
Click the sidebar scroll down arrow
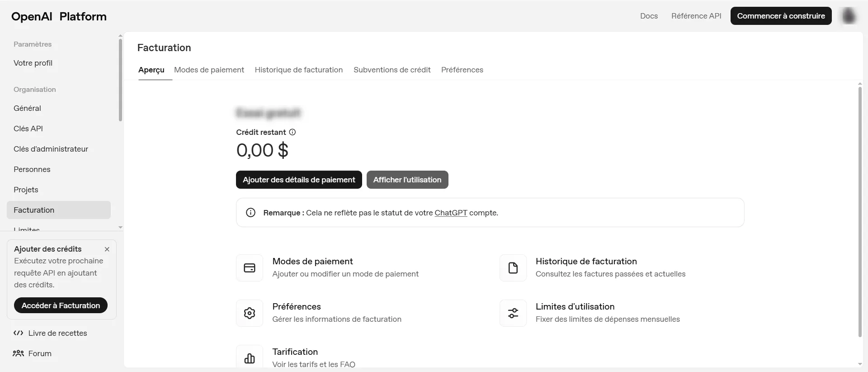(120, 227)
